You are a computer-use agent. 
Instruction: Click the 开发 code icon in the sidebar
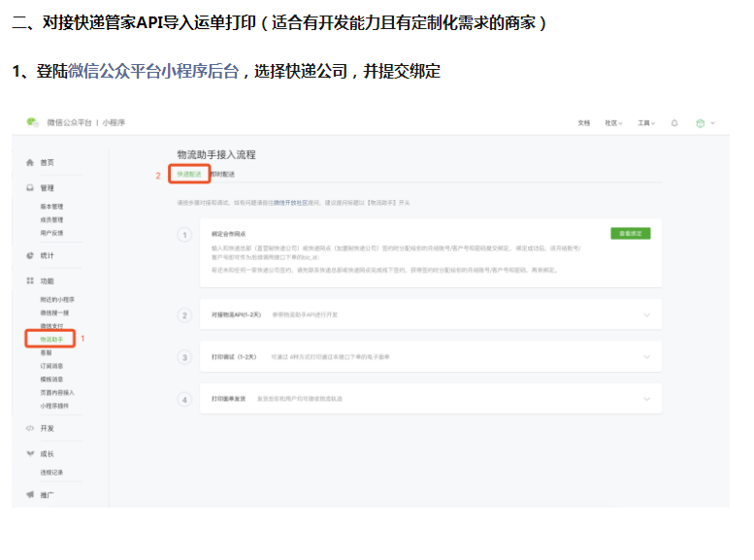pyautogui.click(x=30, y=428)
